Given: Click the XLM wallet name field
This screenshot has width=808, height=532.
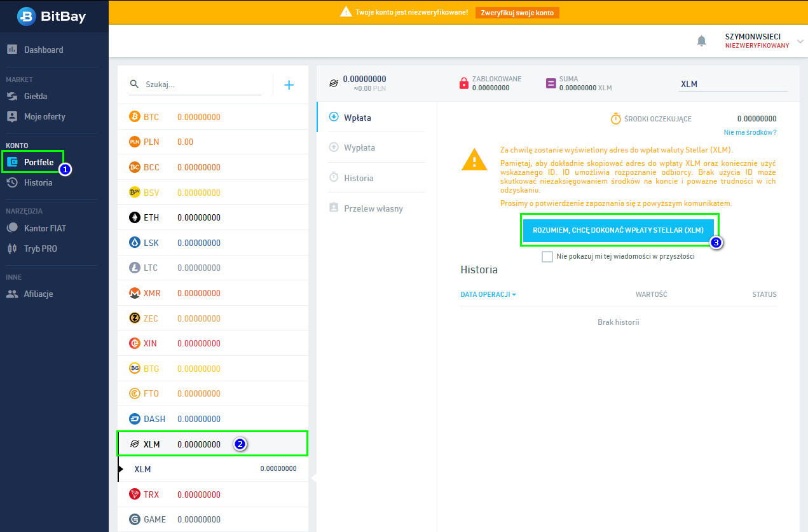Looking at the screenshot, I should click(x=732, y=84).
